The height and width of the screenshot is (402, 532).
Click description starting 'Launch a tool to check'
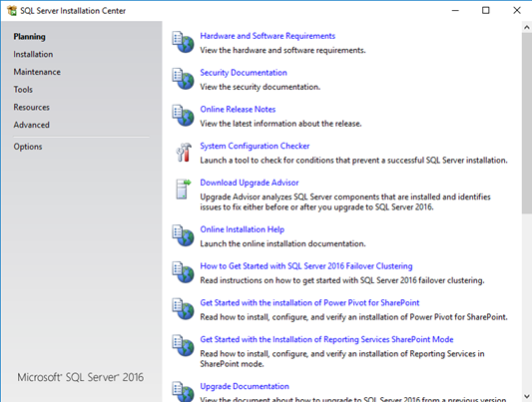click(353, 160)
